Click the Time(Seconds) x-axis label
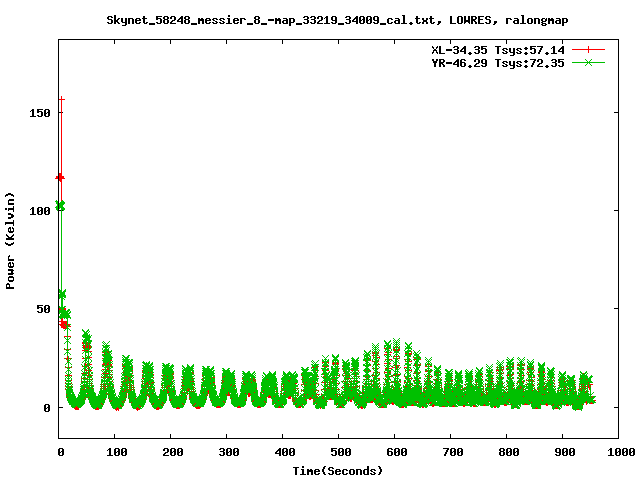This screenshot has height=480, width=640. tap(338, 471)
